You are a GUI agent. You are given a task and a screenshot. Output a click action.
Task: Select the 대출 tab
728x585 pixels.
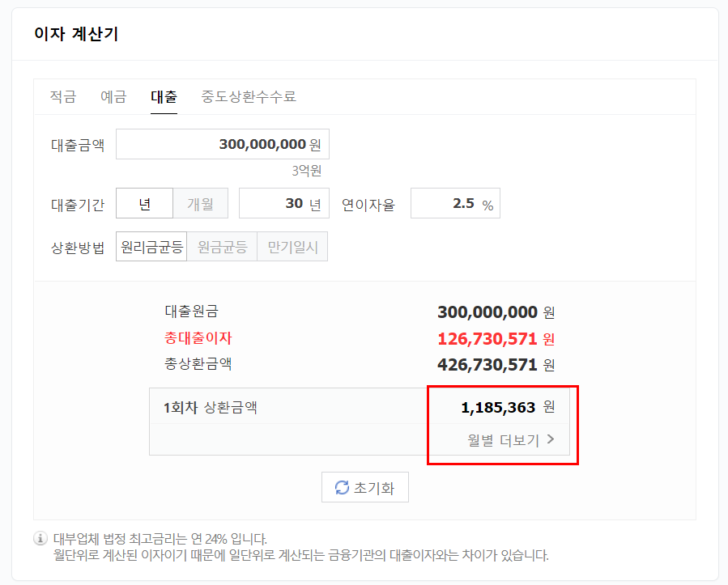[164, 95]
